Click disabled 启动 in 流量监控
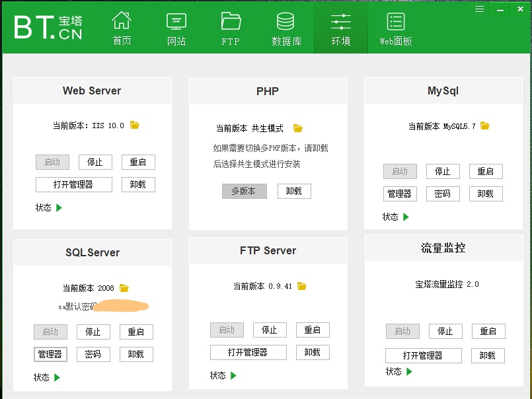Viewport: 532px width, 399px height. (x=402, y=331)
